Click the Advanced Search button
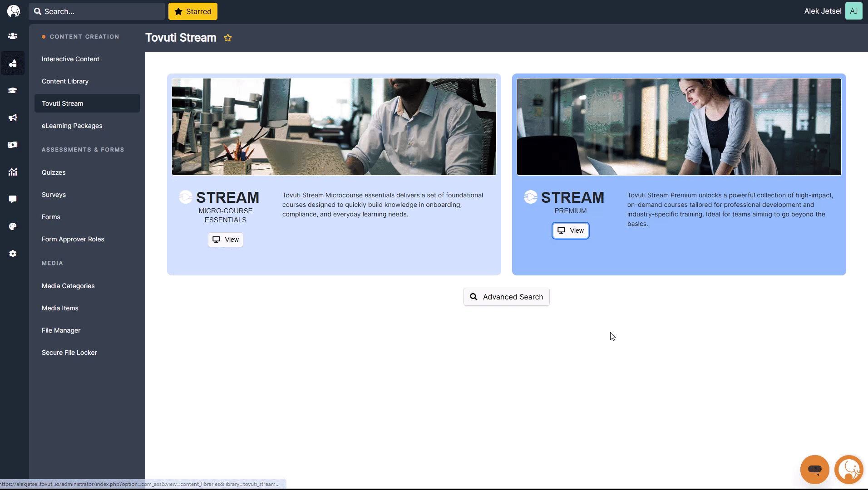 [506, 297]
